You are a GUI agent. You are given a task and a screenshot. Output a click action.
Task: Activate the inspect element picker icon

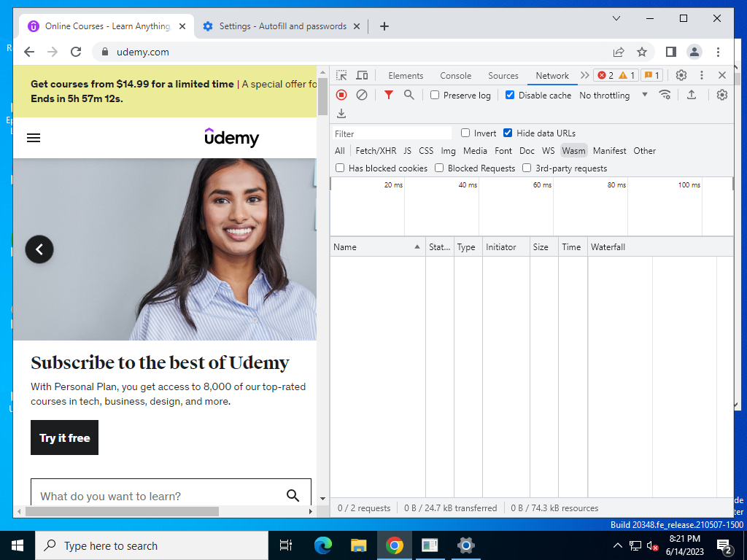tap(341, 75)
